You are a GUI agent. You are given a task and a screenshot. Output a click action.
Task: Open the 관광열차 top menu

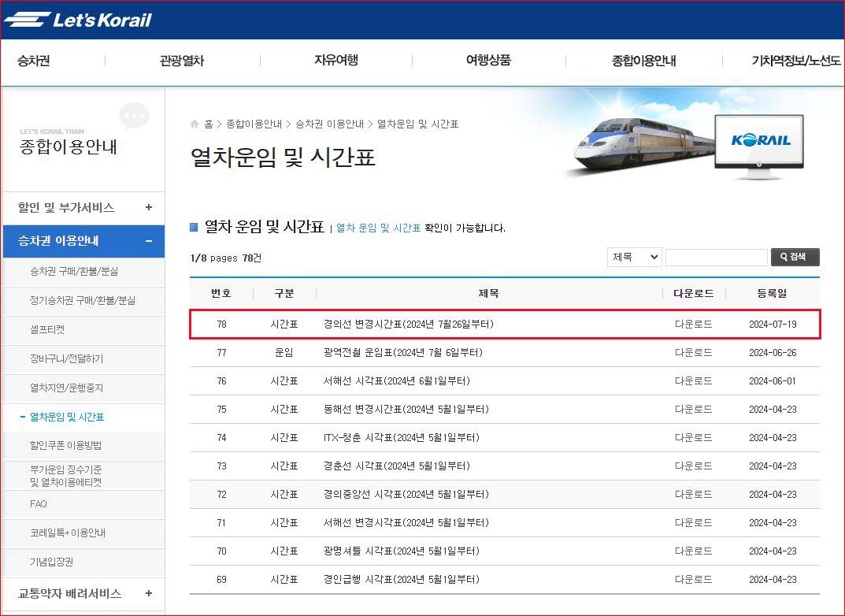tap(182, 61)
